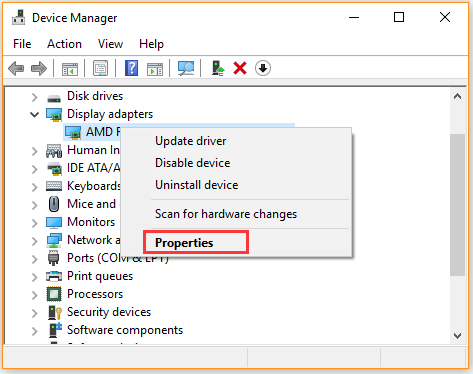Choose Update driver in context menu
The height and width of the screenshot is (374, 473).
tap(191, 141)
